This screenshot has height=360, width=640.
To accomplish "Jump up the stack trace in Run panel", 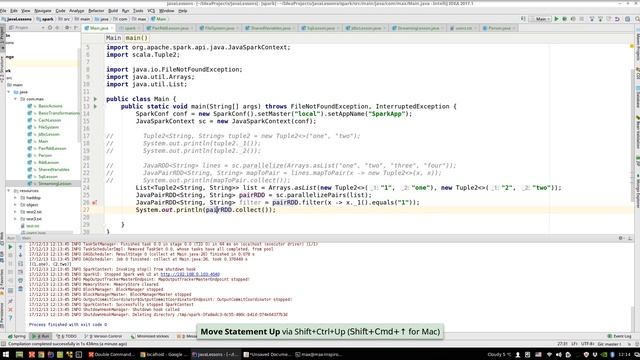I will 20,247.
